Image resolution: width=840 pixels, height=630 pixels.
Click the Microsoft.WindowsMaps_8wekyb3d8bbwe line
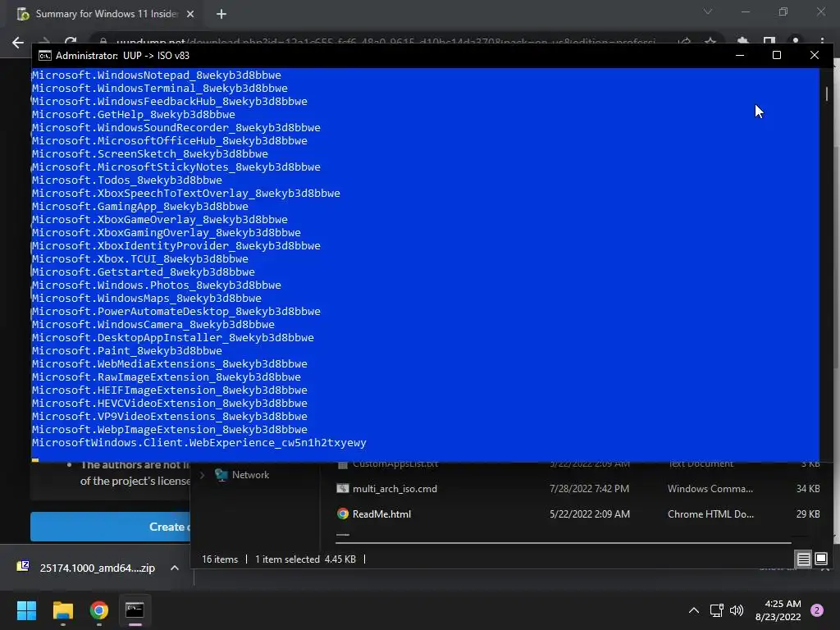147,299
